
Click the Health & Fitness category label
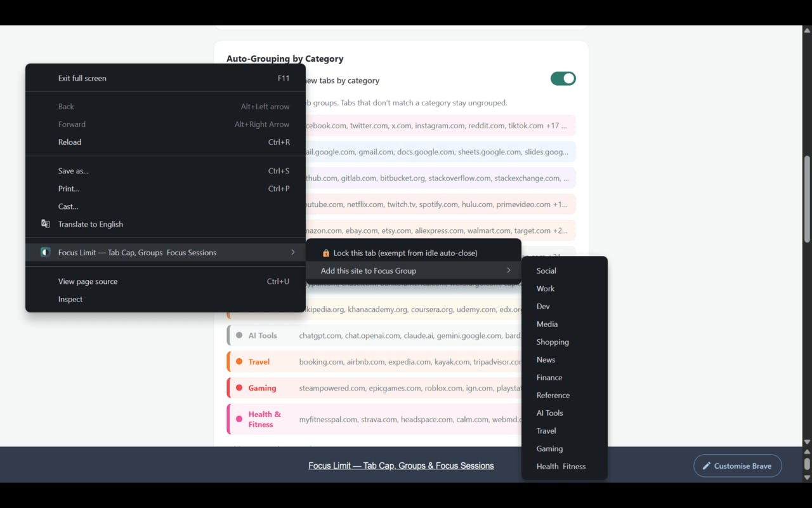pos(265,419)
